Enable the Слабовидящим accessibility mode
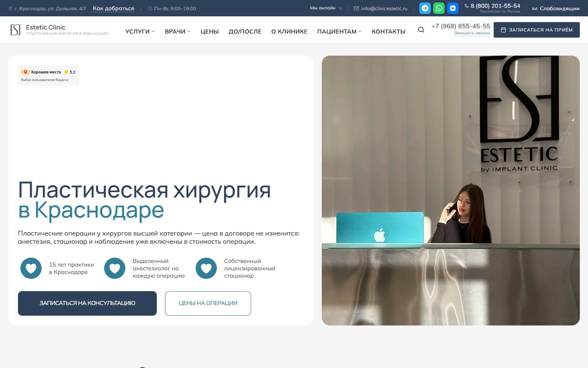The height and width of the screenshot is (368, 588). [x=556, y=9]
